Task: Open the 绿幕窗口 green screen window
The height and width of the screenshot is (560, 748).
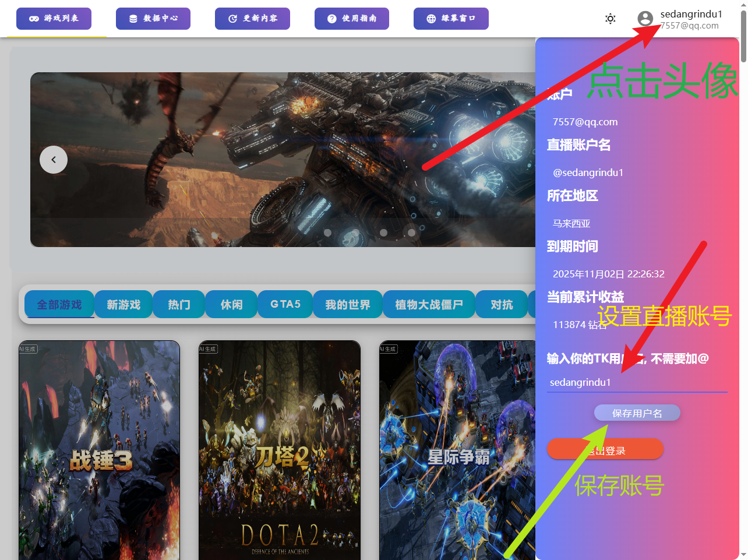Action: [x=451, y=19]
